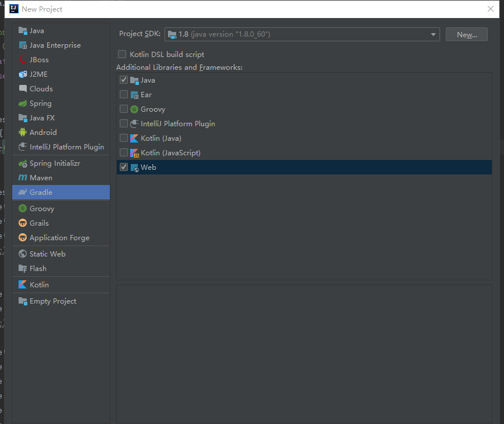This screenshot has width=504, height=424.
Task: Click the SDK value 1.8 java version
Action: pyautogui.click(x=224, y=34)
